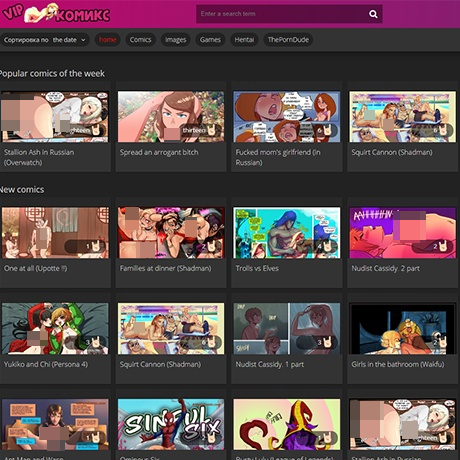Click Squirt Cannon thumbnail under New comics
This screenshot has width=460, height=460.
click(x=171, y=329)
